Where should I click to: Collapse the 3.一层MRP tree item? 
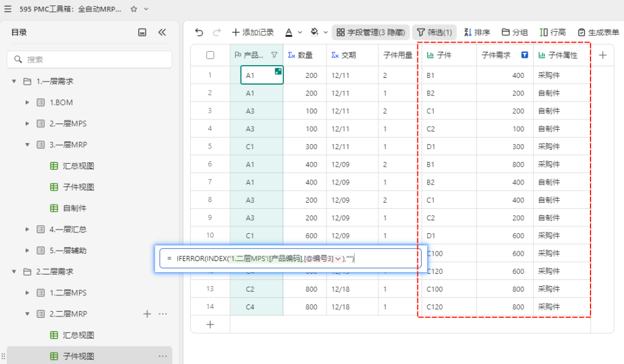27,145
